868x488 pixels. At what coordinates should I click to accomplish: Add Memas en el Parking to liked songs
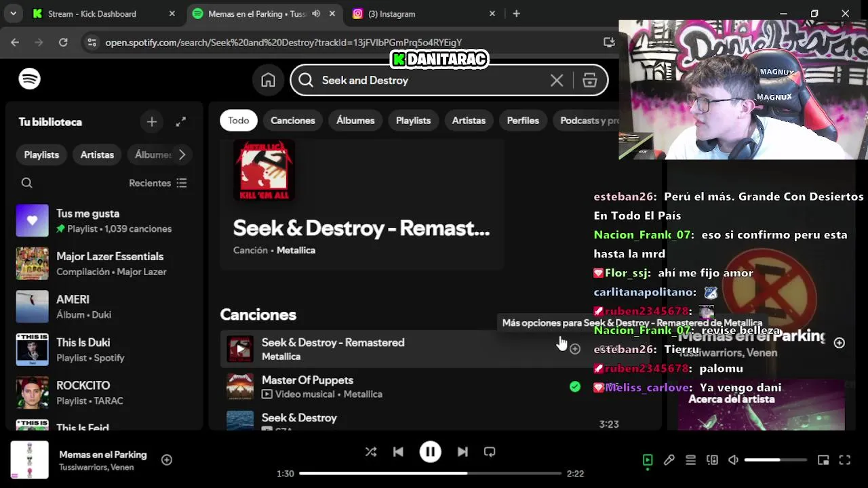point(167,460)
